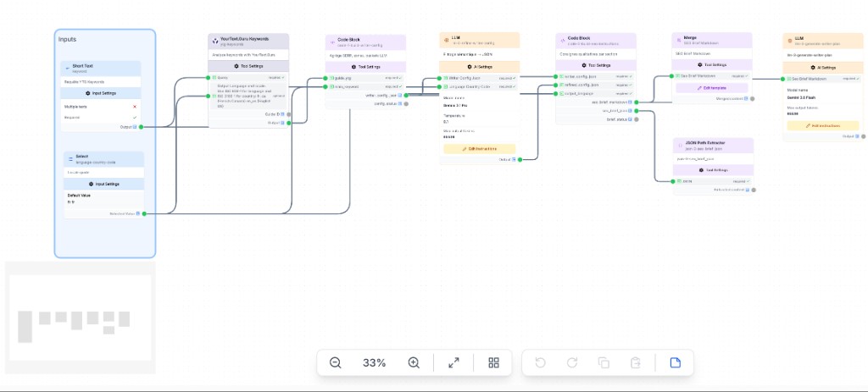Click the YourText.Guru Output port dot
This screenshot has height=392, width=868.
(289, 123)
